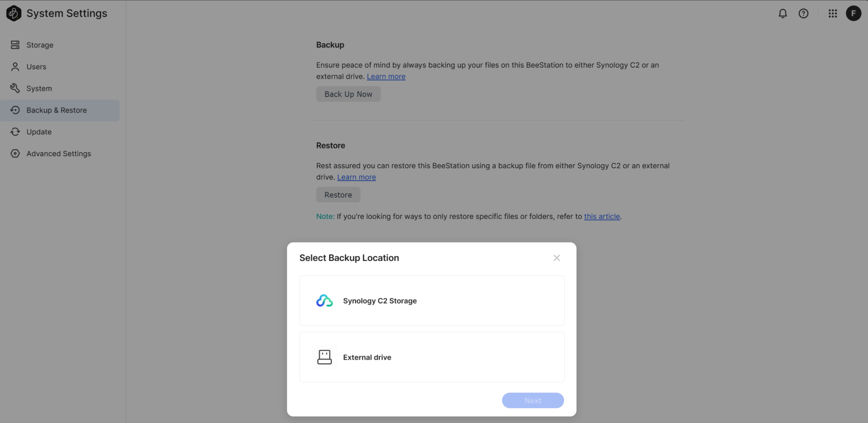Choose External drive option

point(432,357)
